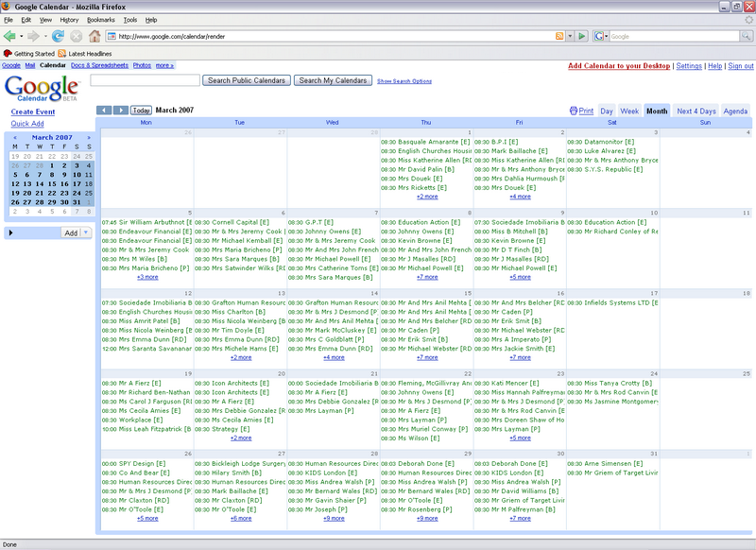The height and width of the screenshot is (550, 756).
Task: Click the Search Public Calendars button
Action: point(247,81)
